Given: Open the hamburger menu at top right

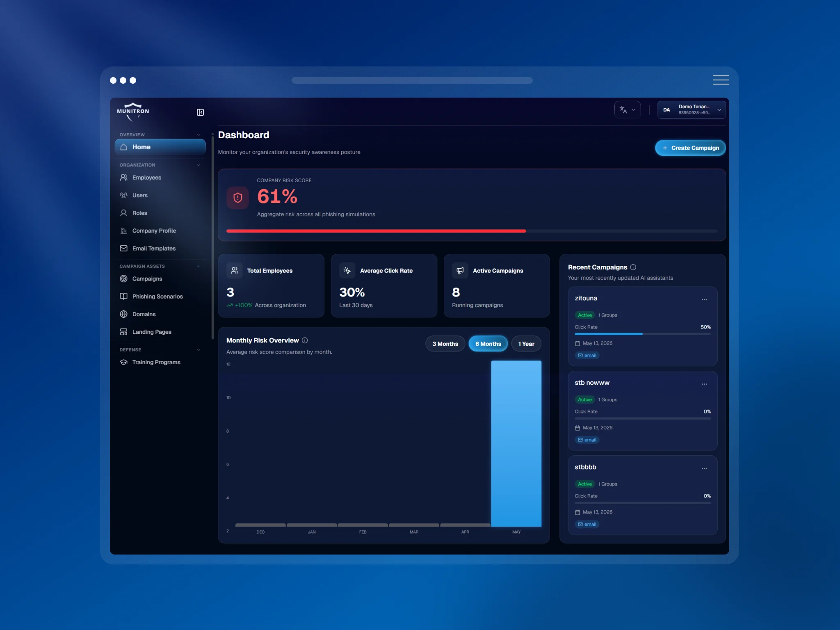Looking at the screenshot, I should [x=721, y=80].
